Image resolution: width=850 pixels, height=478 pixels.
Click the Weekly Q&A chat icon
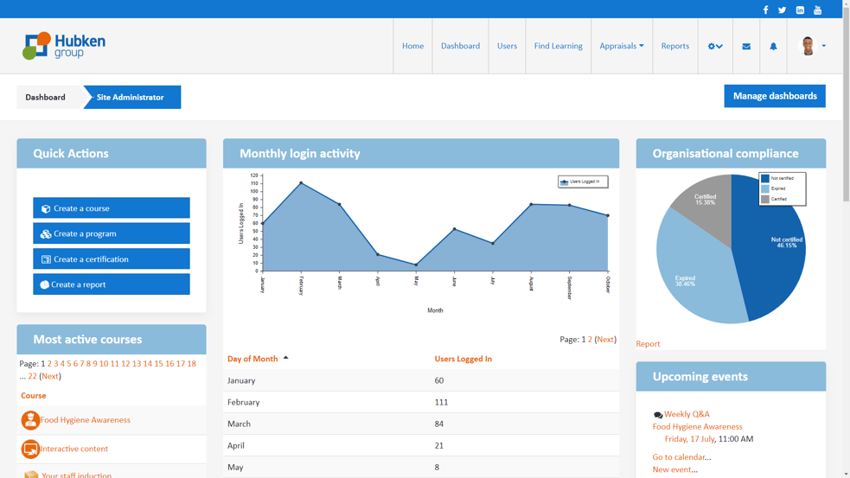(x=658, y=415)
